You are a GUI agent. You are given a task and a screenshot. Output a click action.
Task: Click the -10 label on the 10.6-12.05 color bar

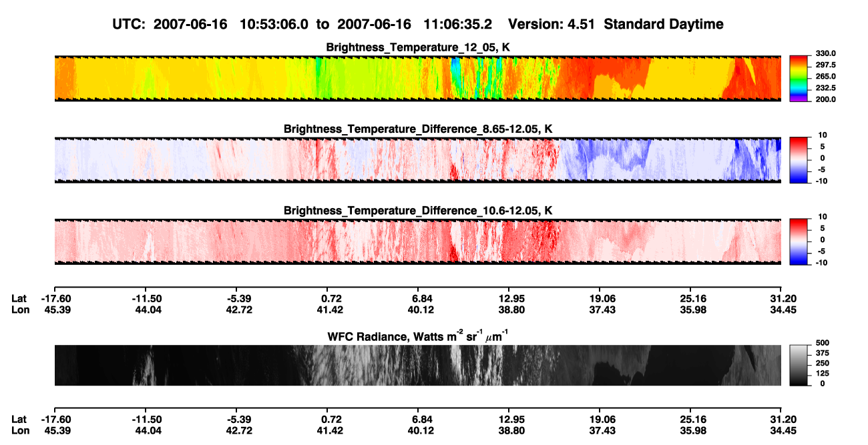821,262
